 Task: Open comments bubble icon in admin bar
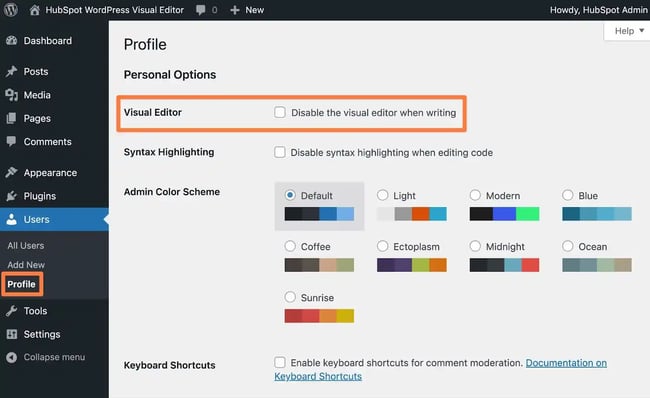click(201, 10)
